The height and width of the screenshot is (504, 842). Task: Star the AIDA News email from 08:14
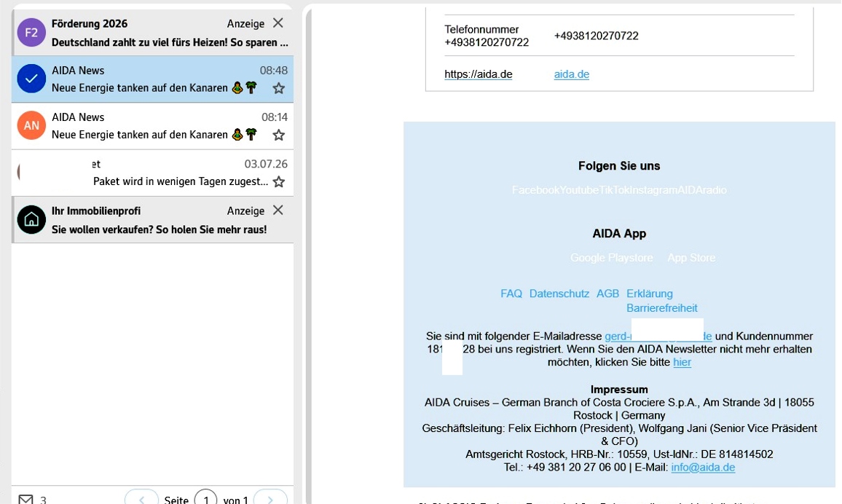[279, 135]
